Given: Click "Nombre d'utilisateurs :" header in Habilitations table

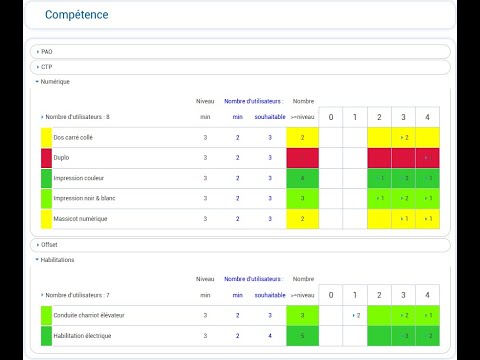Looking at the screenshot, I should pyautogui.click(x=254, y=279).
